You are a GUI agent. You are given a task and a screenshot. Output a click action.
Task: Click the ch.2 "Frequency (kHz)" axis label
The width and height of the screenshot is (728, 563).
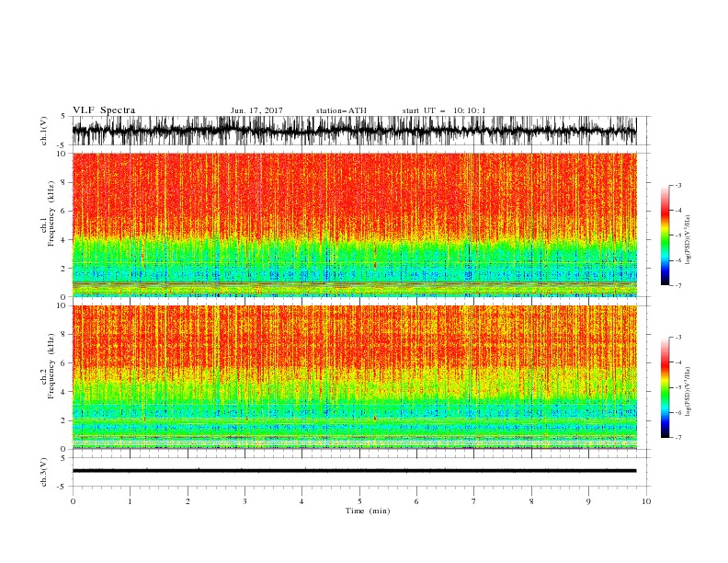[51, 366]
